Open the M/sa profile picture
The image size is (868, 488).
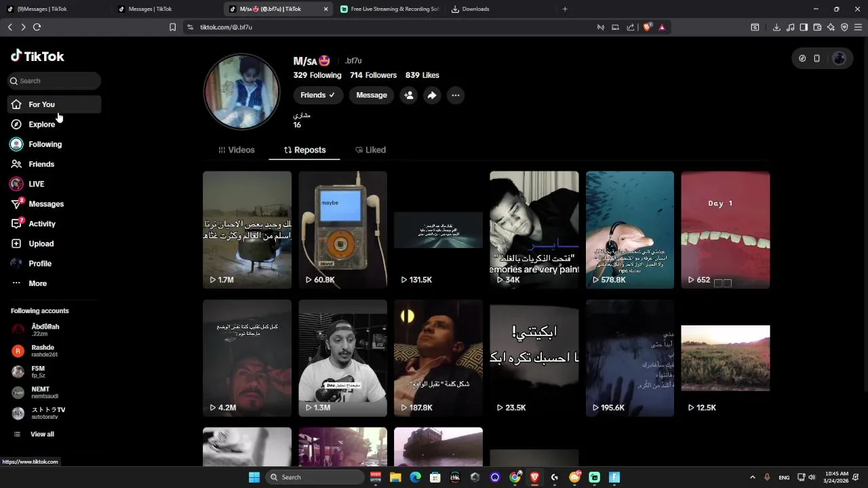(x=242, y=91)
